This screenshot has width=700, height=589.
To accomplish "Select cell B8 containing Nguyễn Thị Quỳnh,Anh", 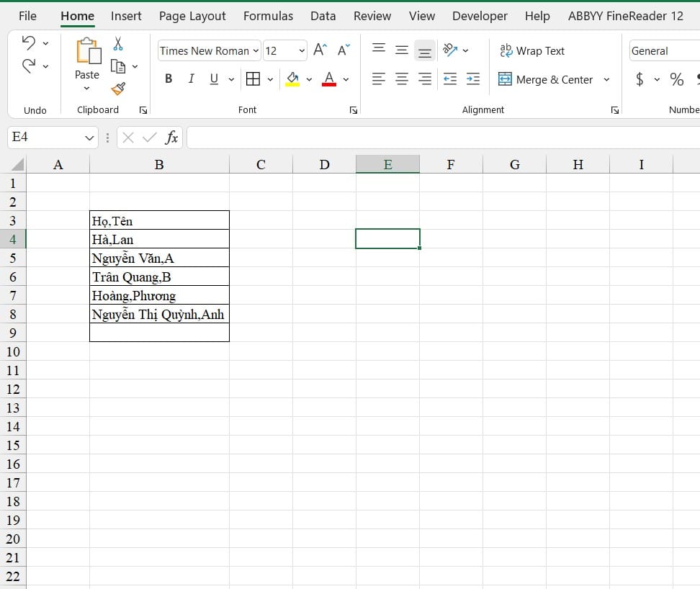I will coord(159,314).
